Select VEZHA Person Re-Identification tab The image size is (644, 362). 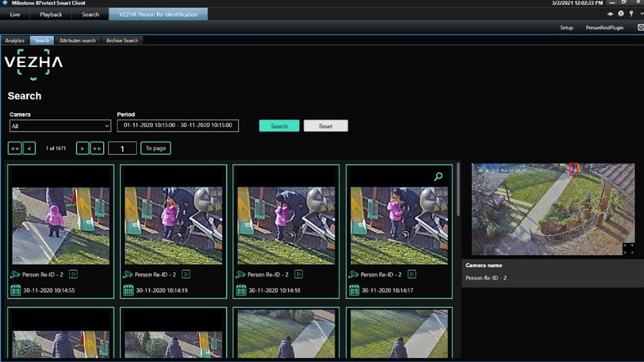click(x=158, y=14)
